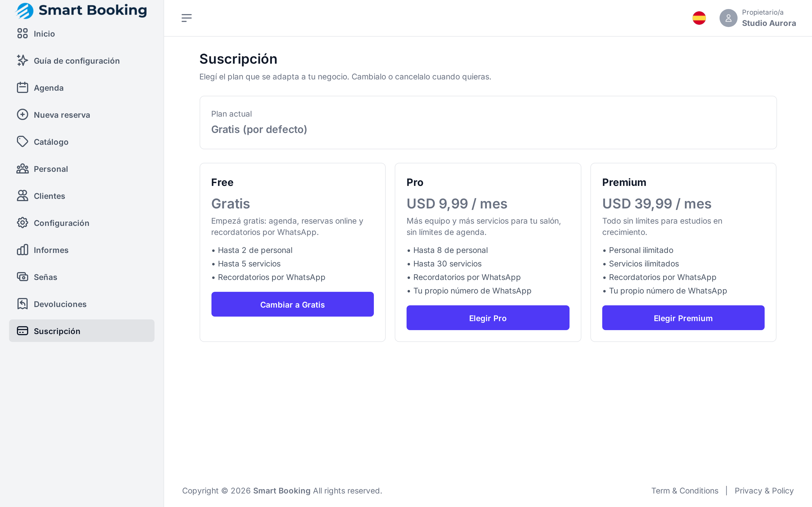Click the Cambiar a Gratis button
This screenshot has width=812, height=507.
tap(293, 304)
